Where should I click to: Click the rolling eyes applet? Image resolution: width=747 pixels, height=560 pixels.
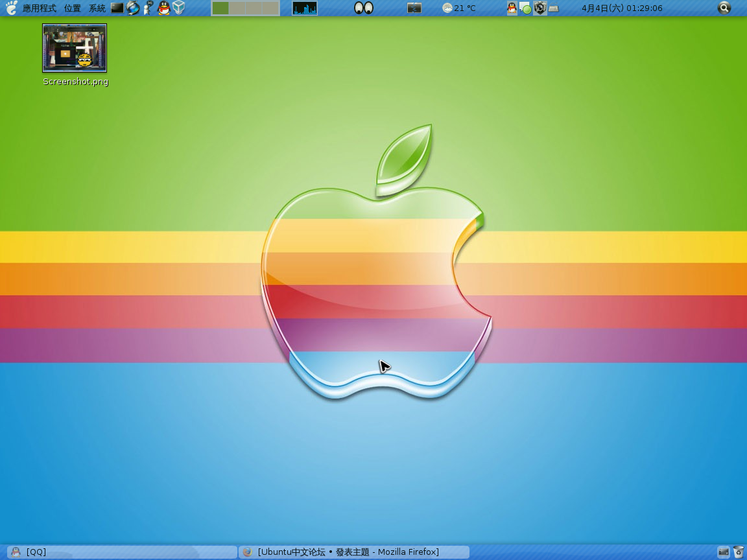click(364, 8)
